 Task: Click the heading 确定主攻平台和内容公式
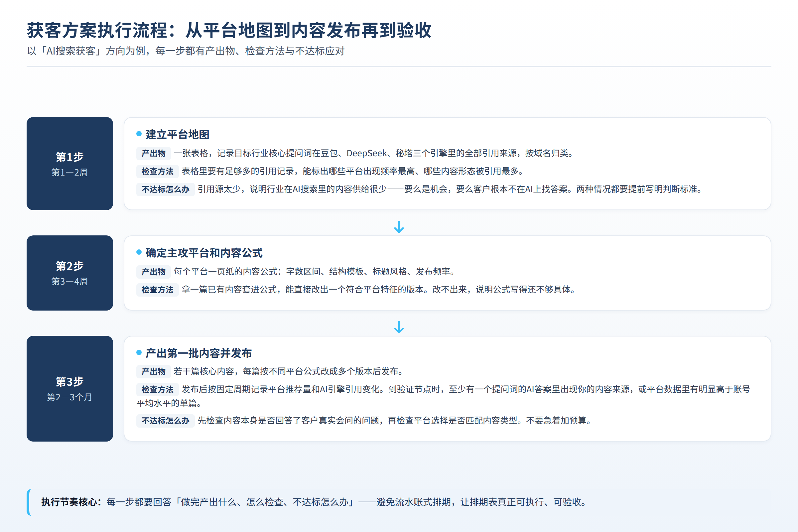coord(204,253)
